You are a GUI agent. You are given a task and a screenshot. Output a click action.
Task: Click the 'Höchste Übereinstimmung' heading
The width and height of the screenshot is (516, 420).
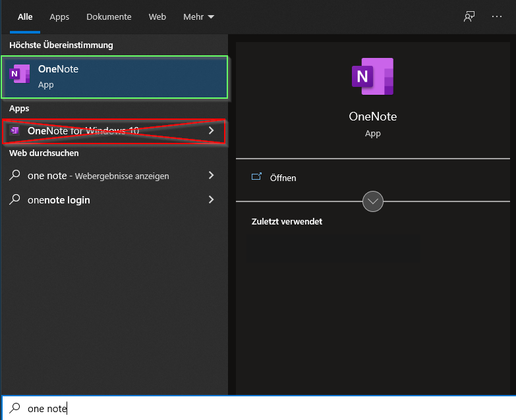pos(61,45)
